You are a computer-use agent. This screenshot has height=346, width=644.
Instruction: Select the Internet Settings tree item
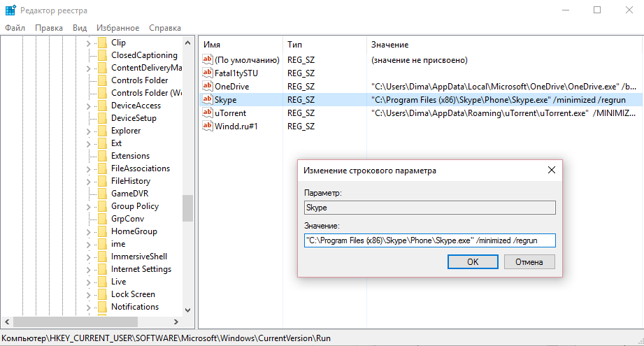(x=141, y=269)
